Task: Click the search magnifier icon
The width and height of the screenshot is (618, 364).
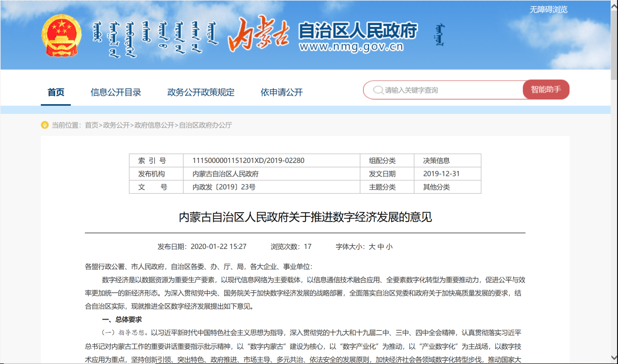Action: [378, 90]
